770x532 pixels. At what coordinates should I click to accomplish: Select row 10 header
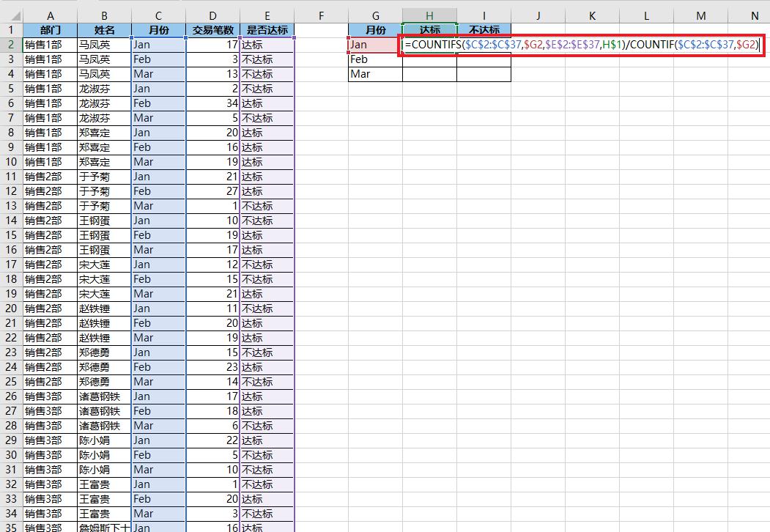(x=11, y=162)
